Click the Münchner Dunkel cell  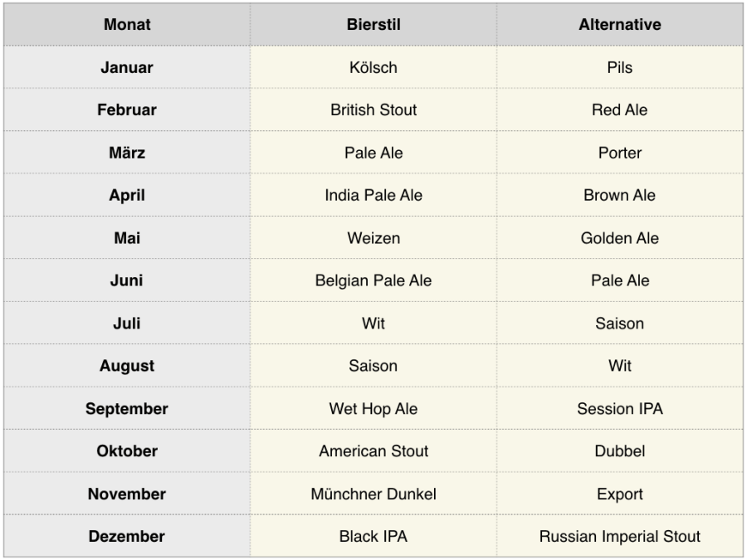[373, 494]
